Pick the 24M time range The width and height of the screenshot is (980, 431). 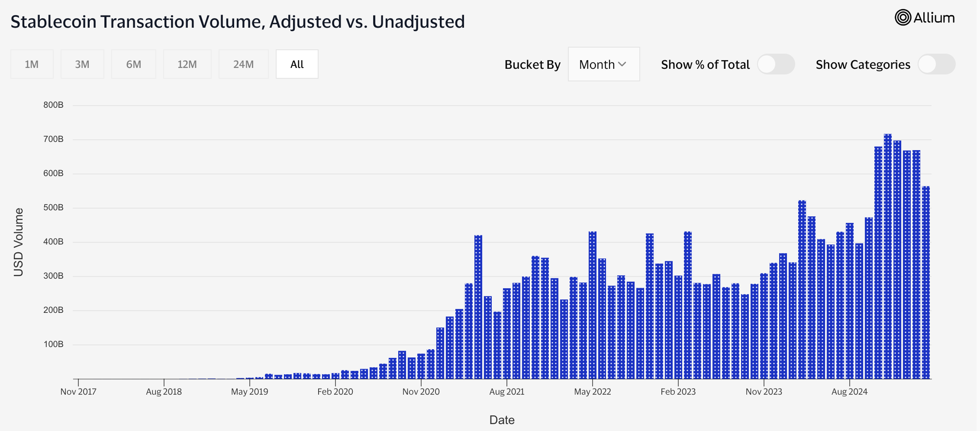pos(243,64)
